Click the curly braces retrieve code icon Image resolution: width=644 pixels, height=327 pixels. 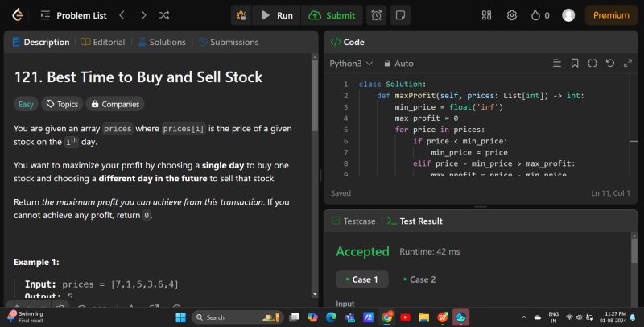coord(592,64)
